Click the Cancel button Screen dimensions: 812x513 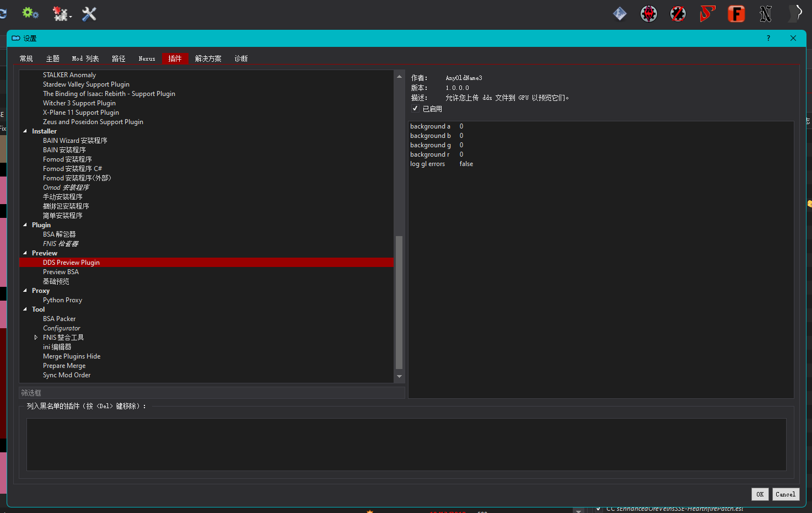(x=786, y=494)
